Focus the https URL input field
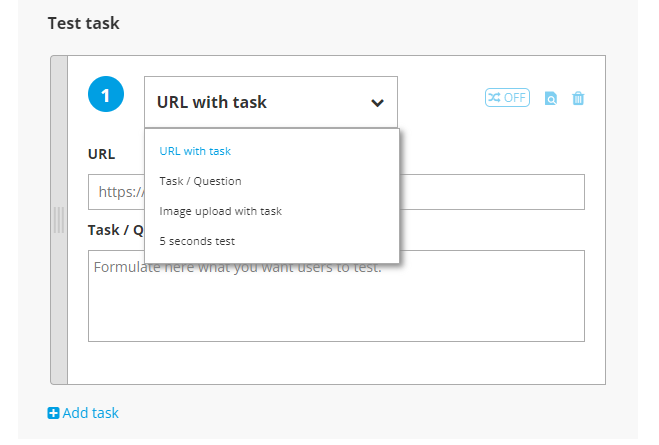 pos(336,192)
